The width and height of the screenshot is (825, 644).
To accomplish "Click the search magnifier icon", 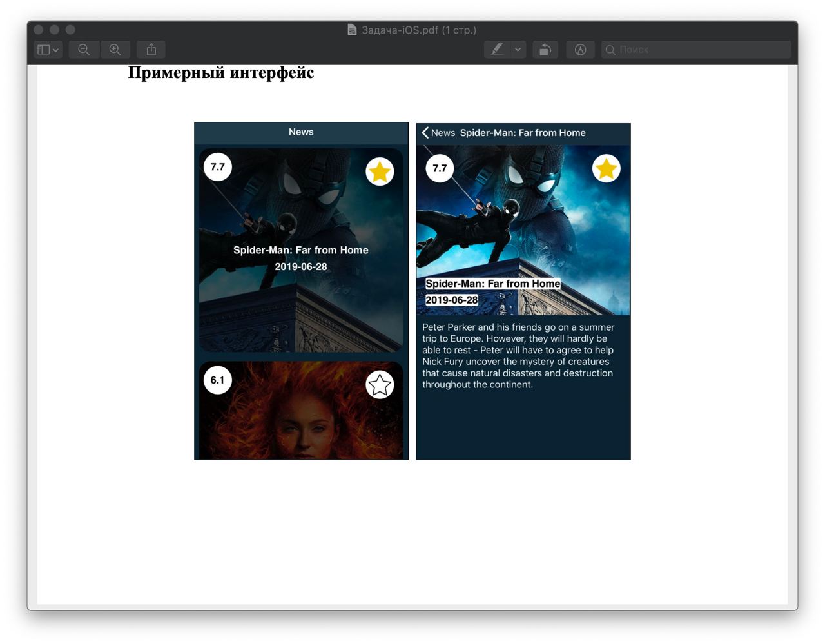I will pos(610,50).
